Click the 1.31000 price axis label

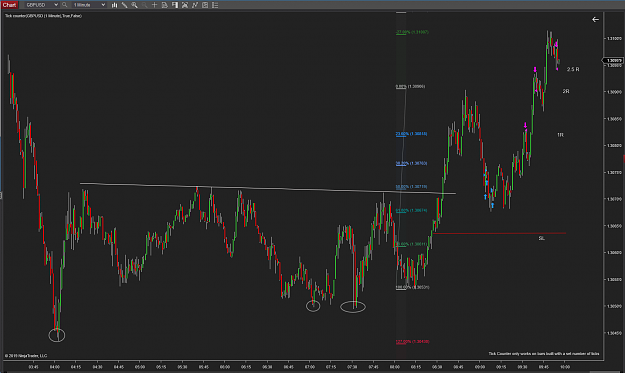point(614,38)
